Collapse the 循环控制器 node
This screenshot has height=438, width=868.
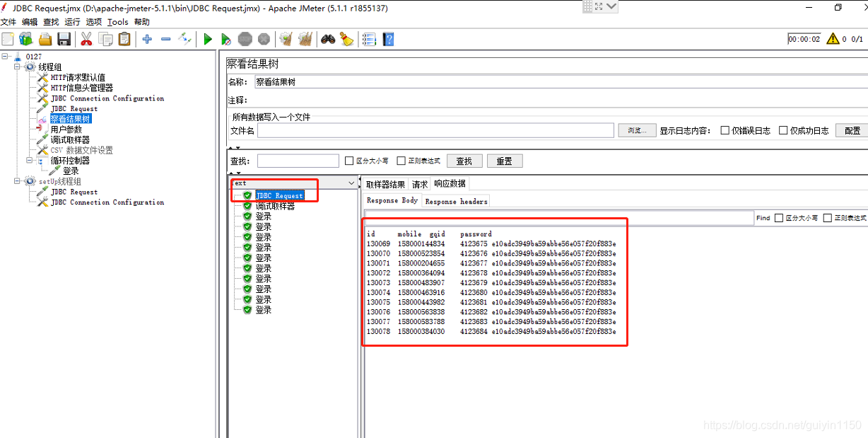point(30,161)
